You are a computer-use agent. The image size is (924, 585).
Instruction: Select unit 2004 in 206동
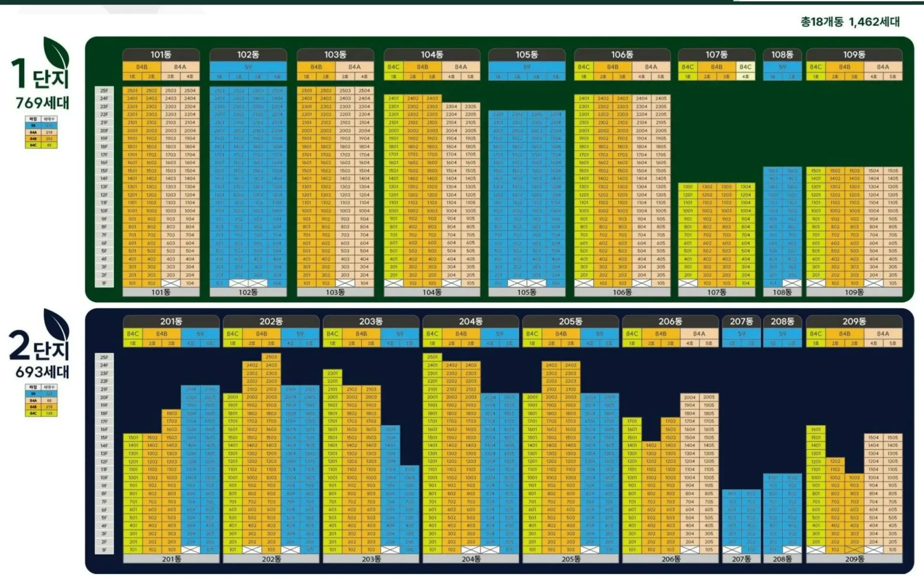pos(690,397)
